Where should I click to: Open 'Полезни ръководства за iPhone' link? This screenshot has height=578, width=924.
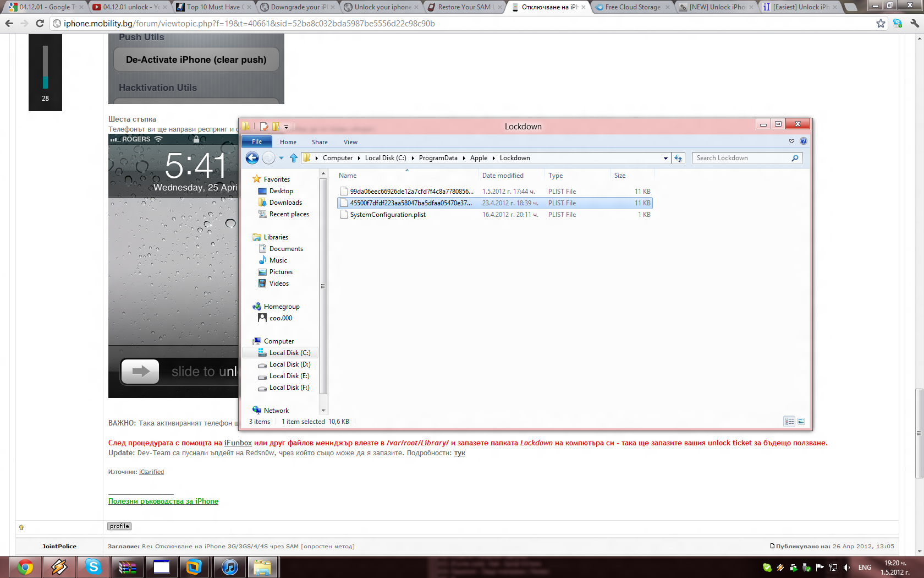[x=163, y=501]
